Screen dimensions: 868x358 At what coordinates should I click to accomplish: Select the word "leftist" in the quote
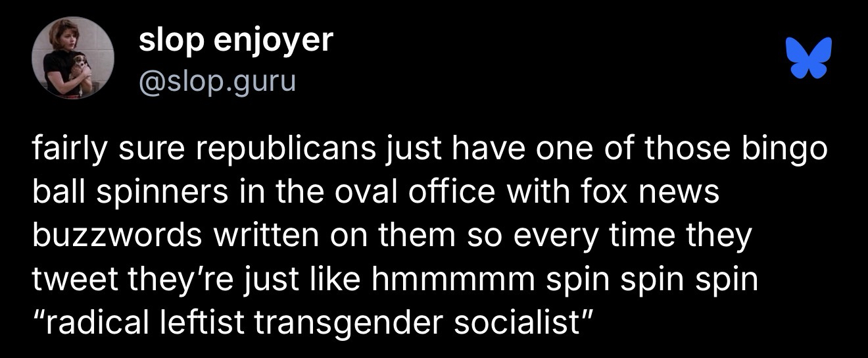pos(196,321)
